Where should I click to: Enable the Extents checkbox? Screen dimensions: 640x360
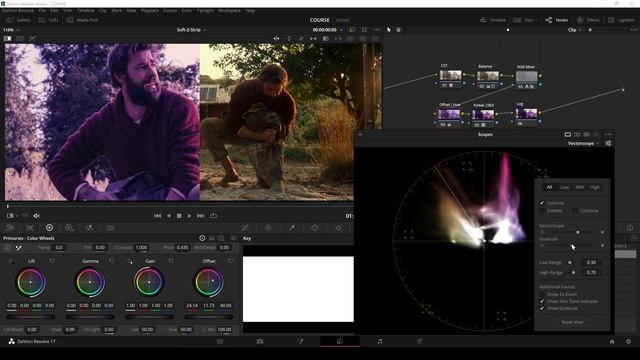(542, 211)
